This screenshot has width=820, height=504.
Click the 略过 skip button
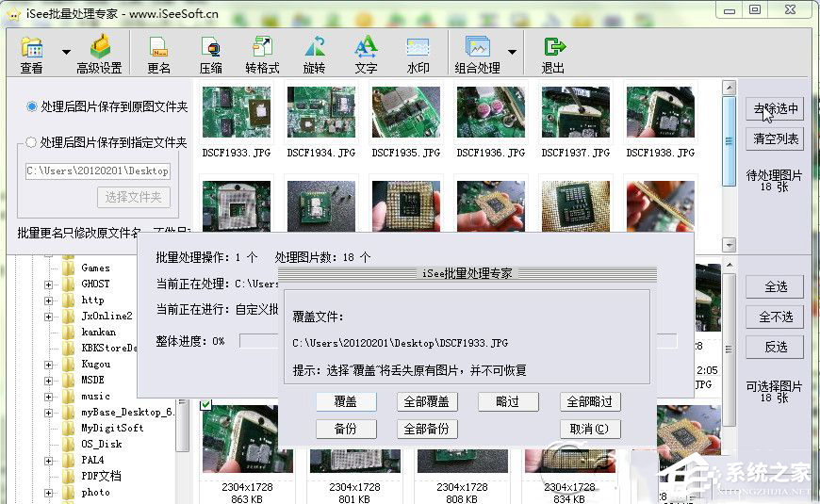pyautogui.click(x=508, y=401)
